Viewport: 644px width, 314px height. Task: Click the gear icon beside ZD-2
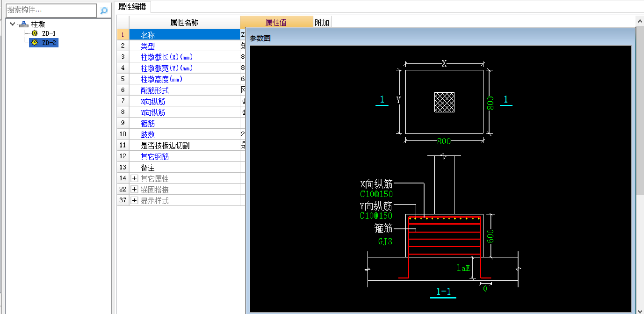coord(34,43)
